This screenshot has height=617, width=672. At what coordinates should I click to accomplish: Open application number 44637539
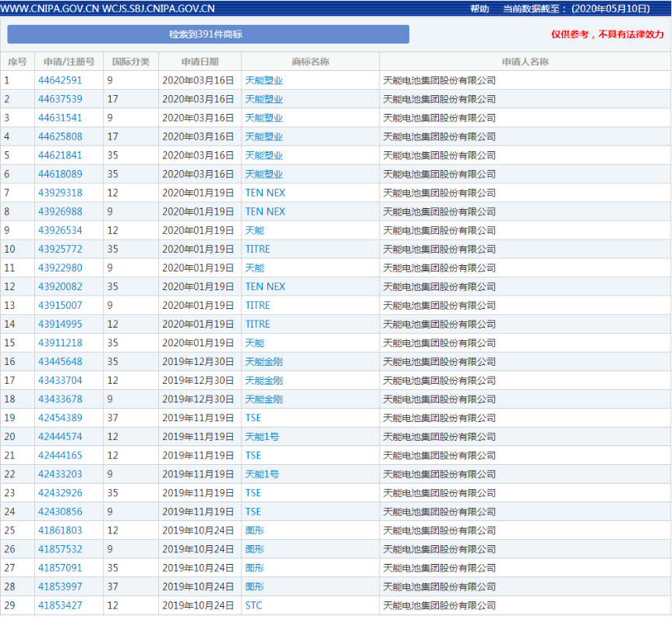click(x=60, y=99)
